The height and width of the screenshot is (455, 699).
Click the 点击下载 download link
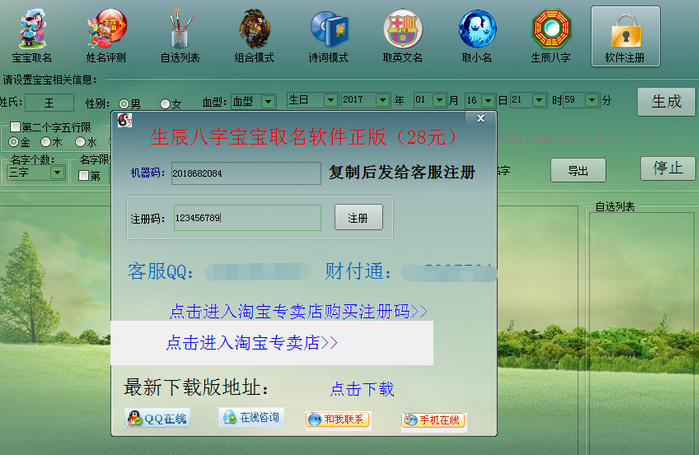tap(362, 389)
